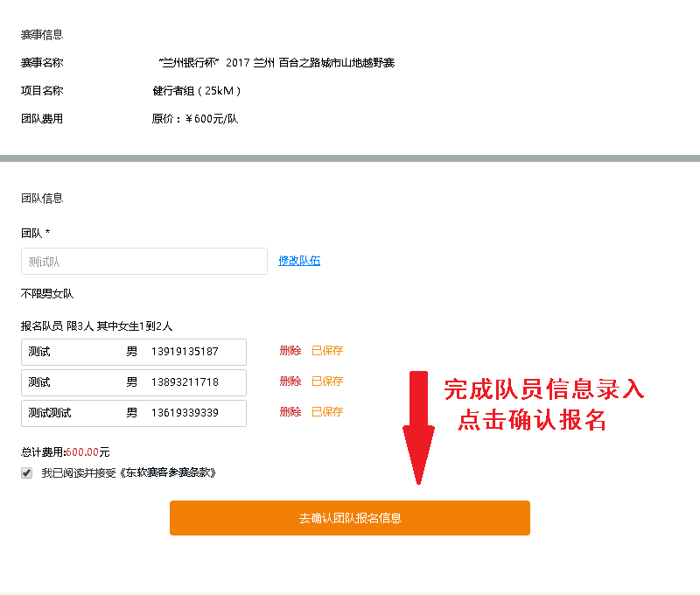Select member row with phone 13893211718
This screenshot has width=700, height=595.
(133, 382)
